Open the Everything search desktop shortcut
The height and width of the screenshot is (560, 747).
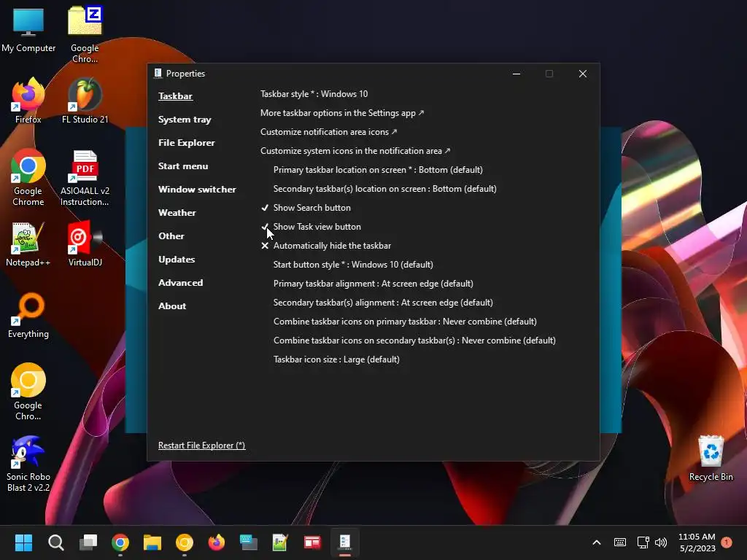[28, 316]
